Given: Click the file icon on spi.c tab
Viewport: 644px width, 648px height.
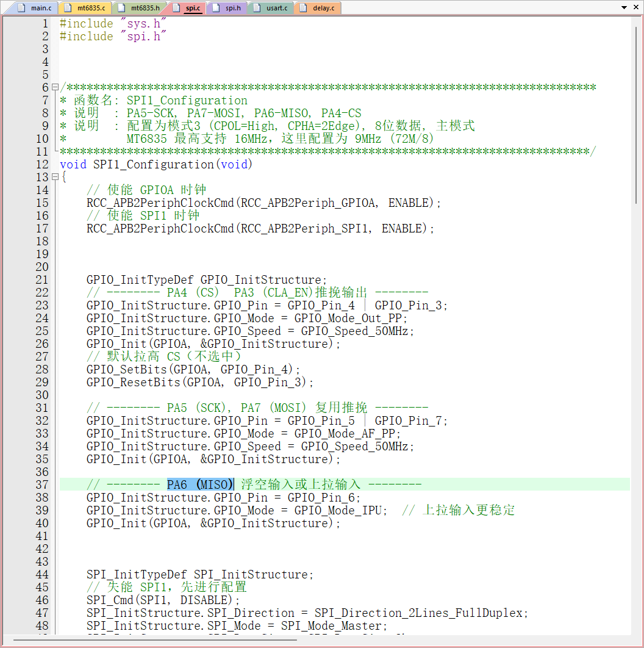Looking at the screenshot, I should (x=176, y=8).
